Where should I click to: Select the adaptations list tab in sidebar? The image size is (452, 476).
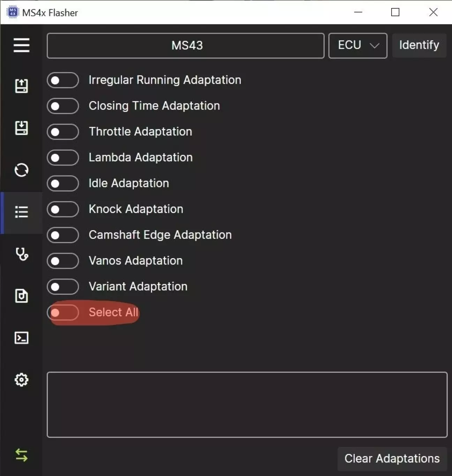pyautogui.click(x=21, y=212)
